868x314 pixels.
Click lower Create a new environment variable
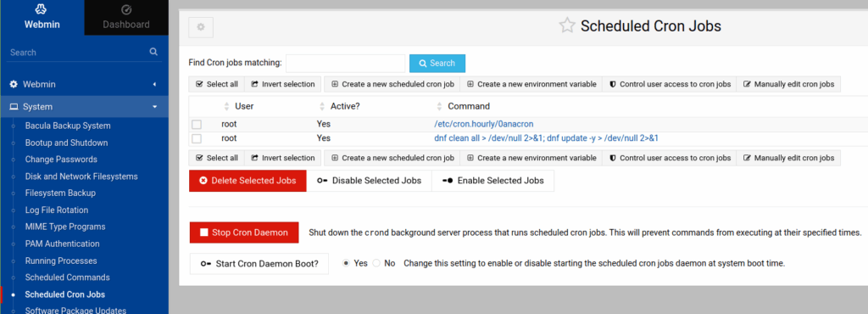(x=531, y=158)
